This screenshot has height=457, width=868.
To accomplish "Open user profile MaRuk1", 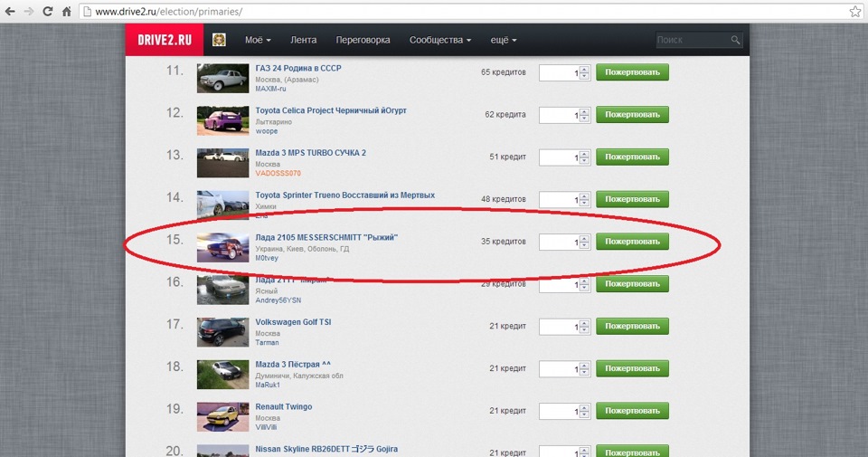I will coord(268,385).
